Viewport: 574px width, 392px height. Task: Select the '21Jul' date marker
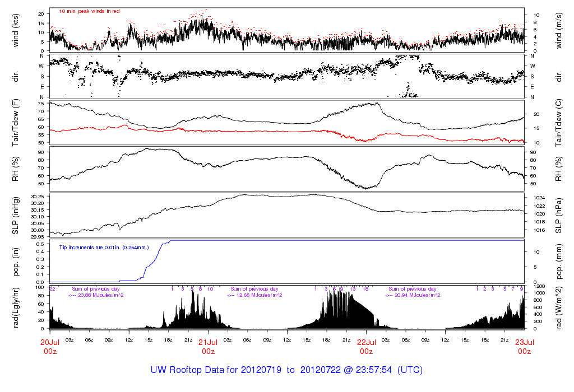click(x=208, y=343)
